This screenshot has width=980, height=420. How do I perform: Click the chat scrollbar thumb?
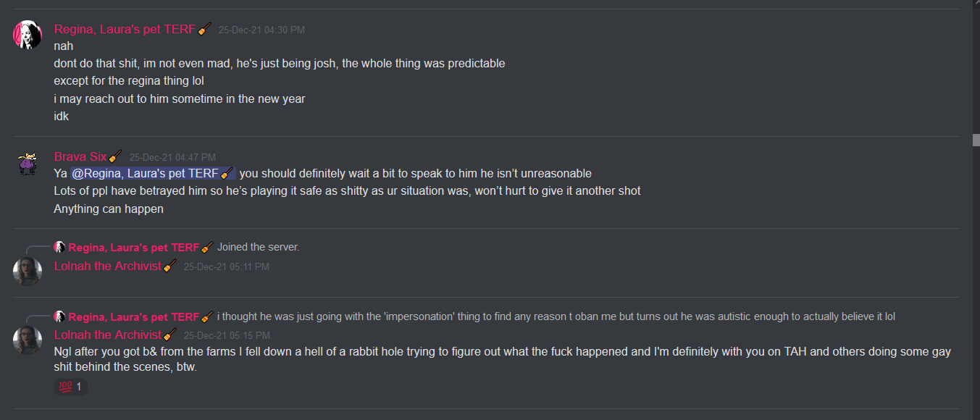click(x=976, y=140)
